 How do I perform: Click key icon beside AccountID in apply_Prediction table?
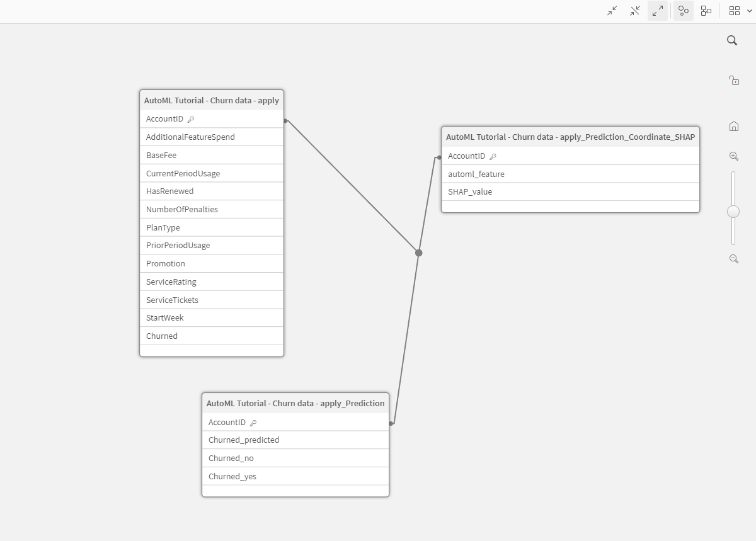(253, 423)
